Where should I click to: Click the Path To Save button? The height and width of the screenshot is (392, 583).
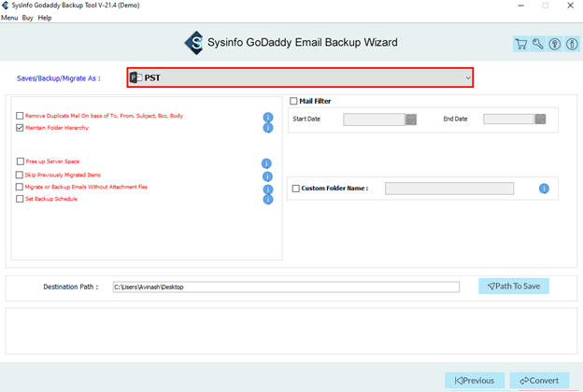point(514,287)
